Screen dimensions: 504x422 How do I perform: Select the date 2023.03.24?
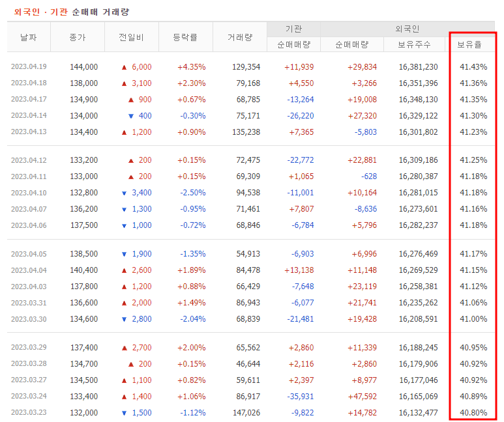point(29,396)
